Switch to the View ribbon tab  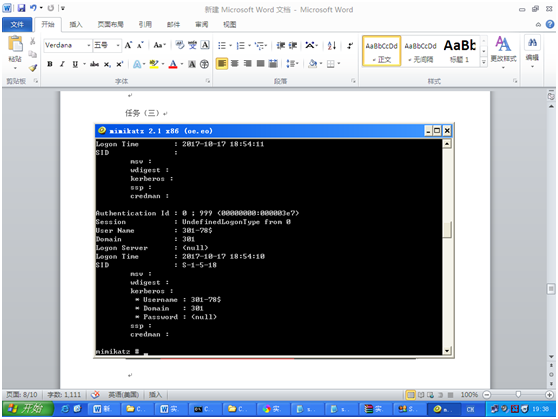click(230, 24)
